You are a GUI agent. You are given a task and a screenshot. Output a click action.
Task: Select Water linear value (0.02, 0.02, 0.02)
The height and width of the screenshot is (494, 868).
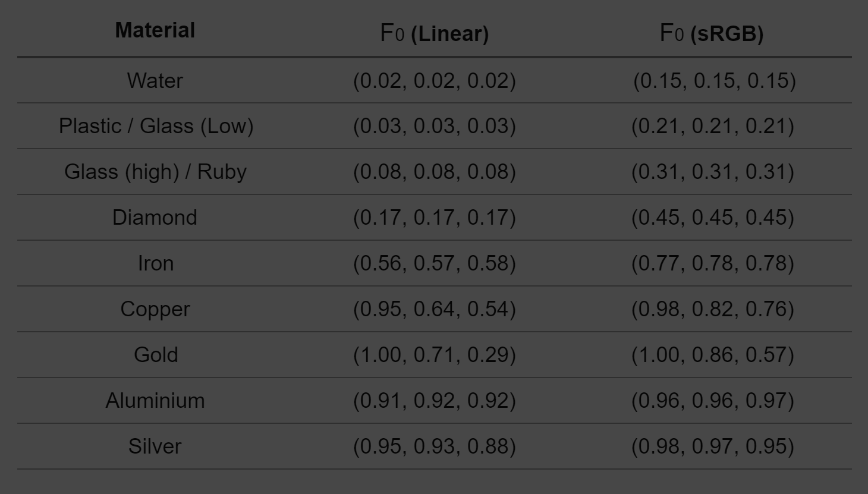point(435,81)
